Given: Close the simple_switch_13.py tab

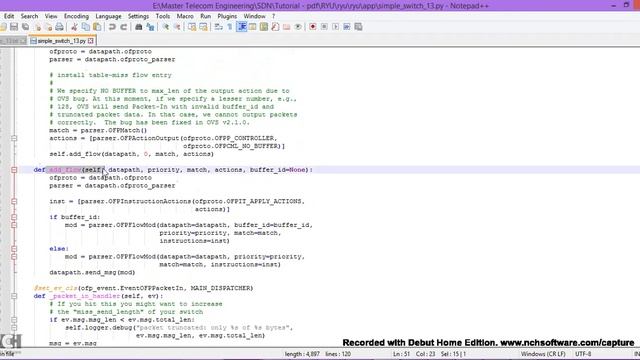Looking at the screenshot, I should click(x=91, y=41).
